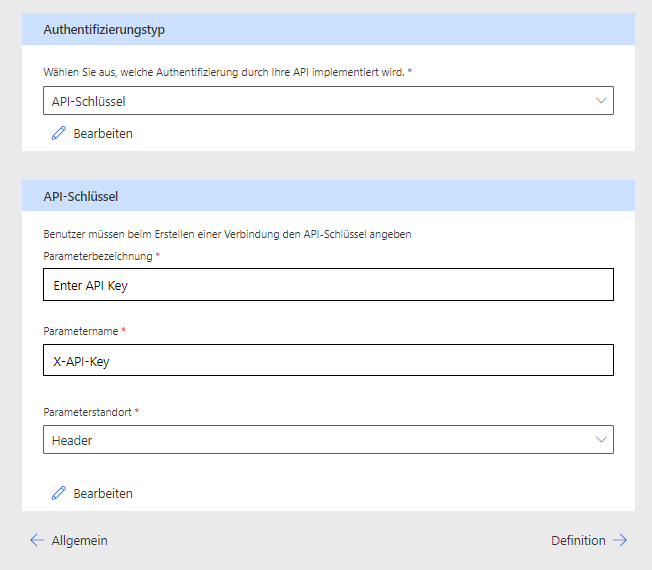Click the pencil icon below the Parameterstandort dropdown
The width and height of the screenshot is (652, 570).
pyautogui.click(x=58, y=493)
